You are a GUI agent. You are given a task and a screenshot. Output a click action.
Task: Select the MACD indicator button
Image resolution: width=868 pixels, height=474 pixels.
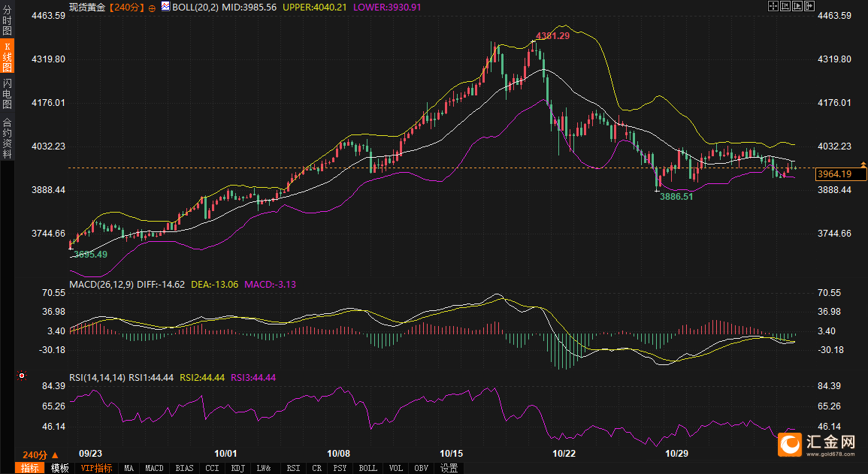154,468
